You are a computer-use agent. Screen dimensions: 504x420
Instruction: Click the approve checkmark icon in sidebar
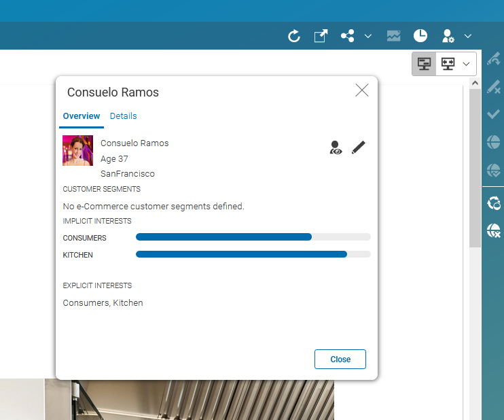click(x=493, y=114)
